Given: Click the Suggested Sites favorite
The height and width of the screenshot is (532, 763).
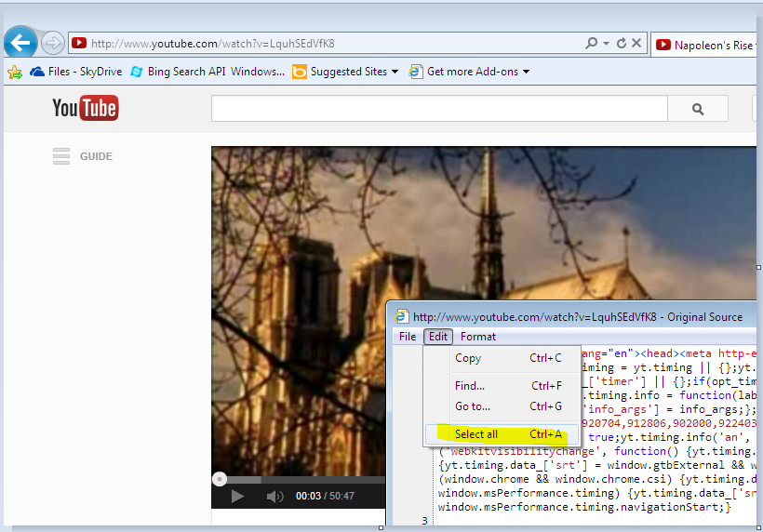Looking at the screenshot, I should pos(341,72).
